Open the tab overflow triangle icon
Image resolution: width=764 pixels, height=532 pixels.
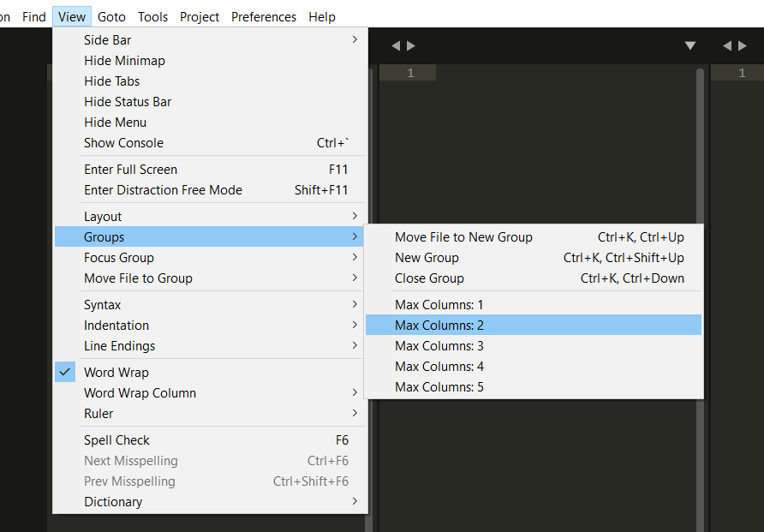pos(690,45)
